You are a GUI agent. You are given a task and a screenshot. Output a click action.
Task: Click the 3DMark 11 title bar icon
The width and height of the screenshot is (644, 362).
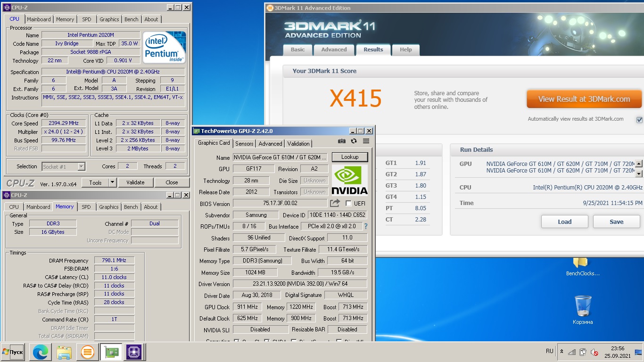pos(270,8)
